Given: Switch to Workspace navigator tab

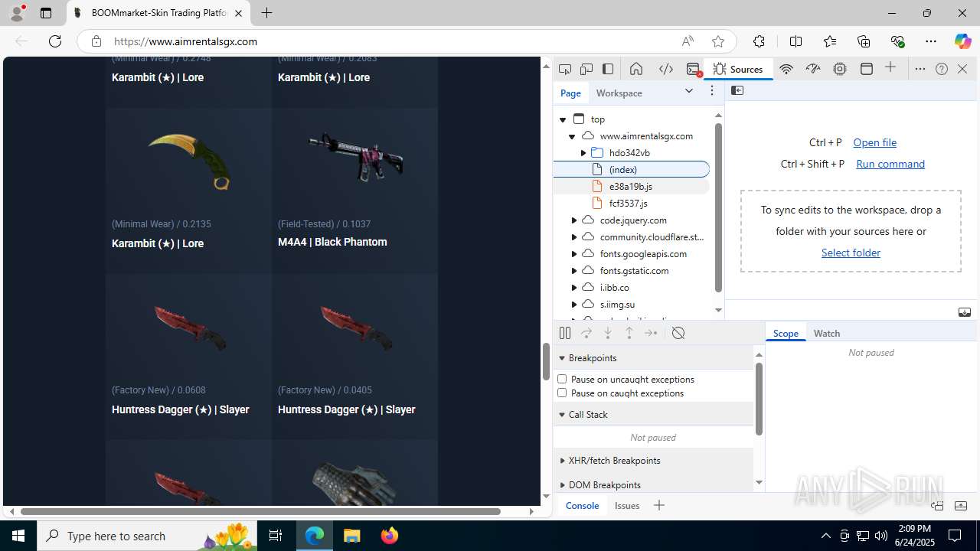Looking at the screenshot, I should tap(619, 93).
